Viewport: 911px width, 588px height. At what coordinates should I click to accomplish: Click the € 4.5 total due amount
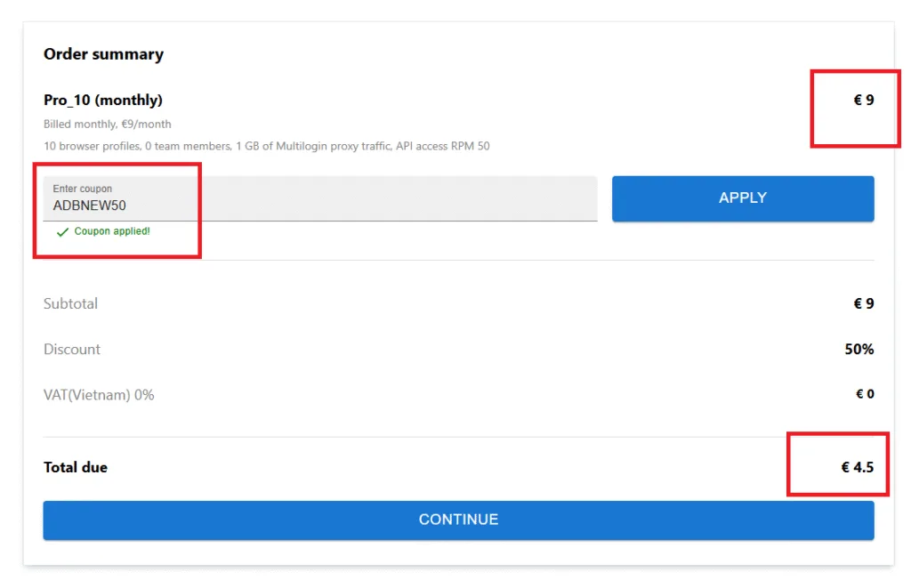[x=857, y=467]
